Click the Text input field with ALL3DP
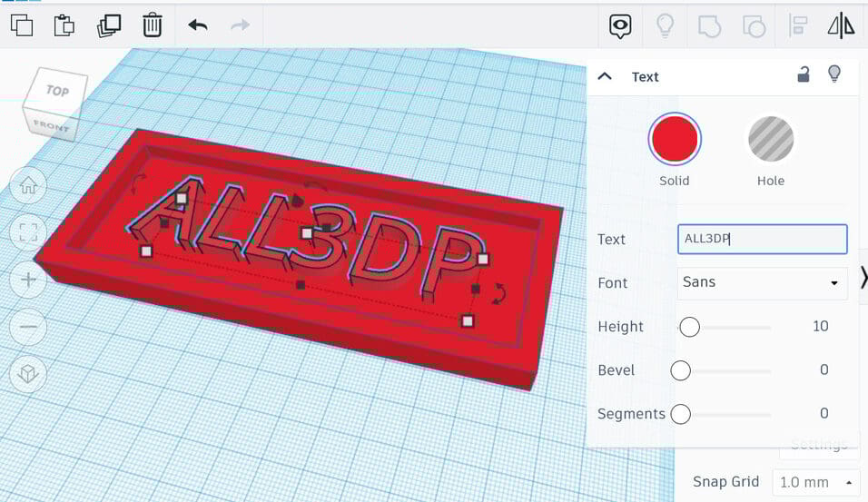The height and width of the screenshot is (502, 868). (x=763, y=239)
